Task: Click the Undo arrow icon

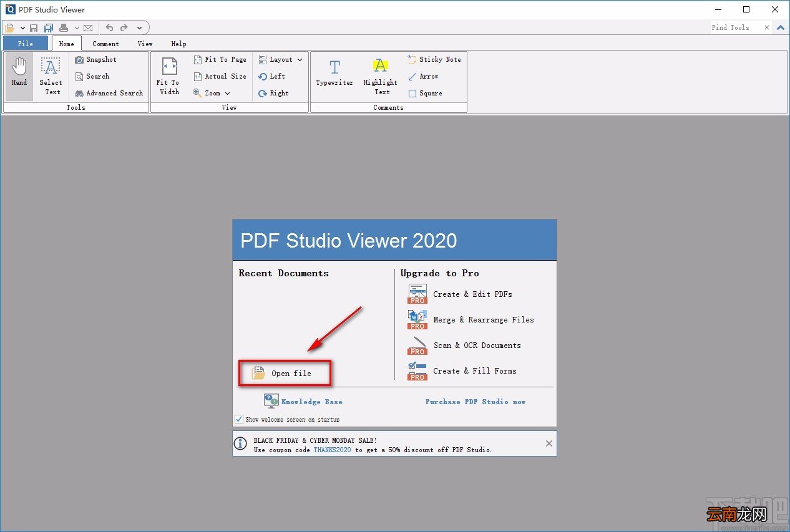Action: [x=109, y=27]
